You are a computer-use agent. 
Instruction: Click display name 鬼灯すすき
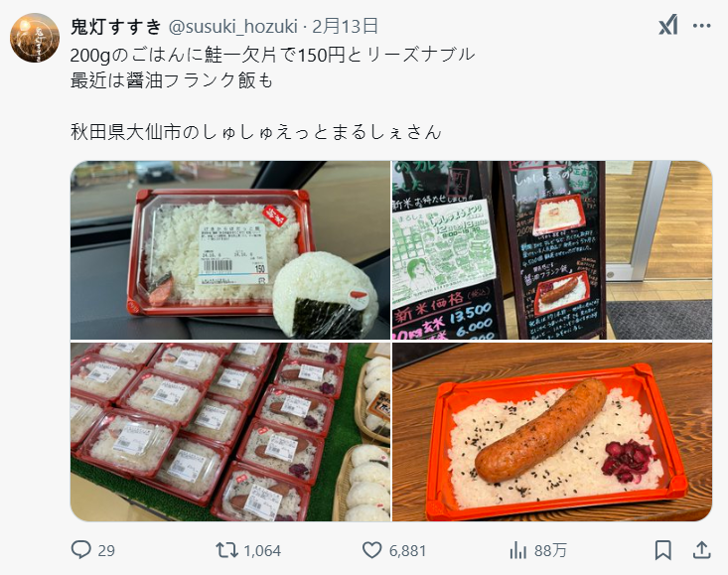(115, 27)
